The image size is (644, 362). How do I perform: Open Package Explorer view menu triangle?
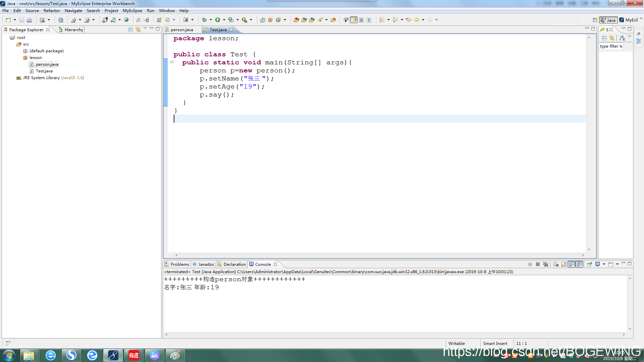(x=145, y=28)
